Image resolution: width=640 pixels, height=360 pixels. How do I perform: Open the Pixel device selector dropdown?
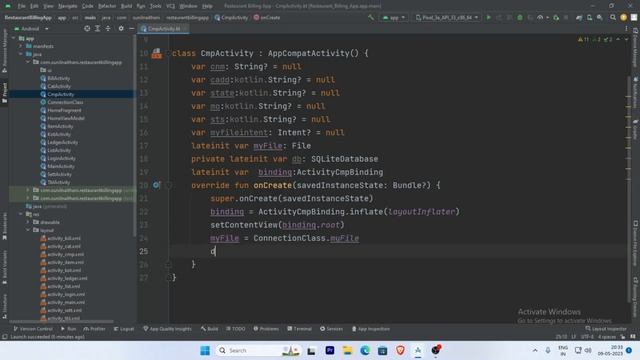pos(447,18)
